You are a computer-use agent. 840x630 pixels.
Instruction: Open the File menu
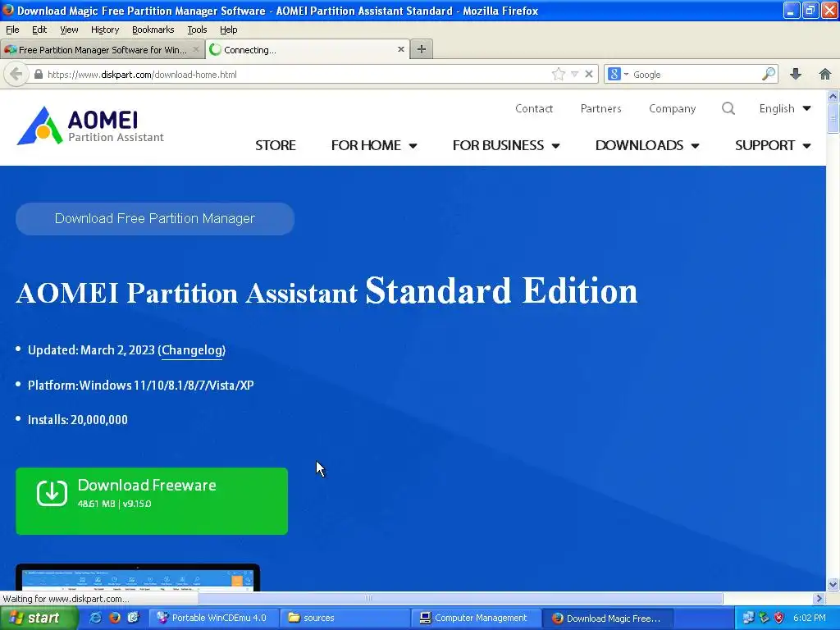[12, 30]
